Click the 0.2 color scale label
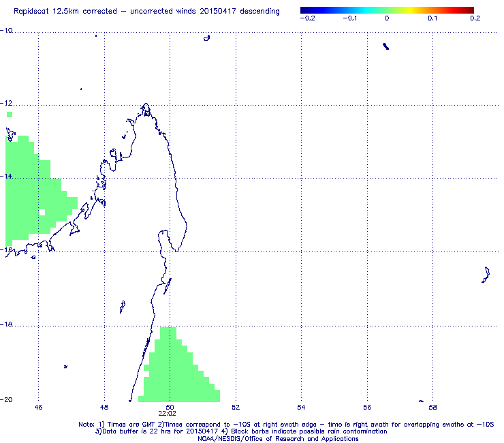The height and width of the screenshot is (443, 504). (475, 18)
